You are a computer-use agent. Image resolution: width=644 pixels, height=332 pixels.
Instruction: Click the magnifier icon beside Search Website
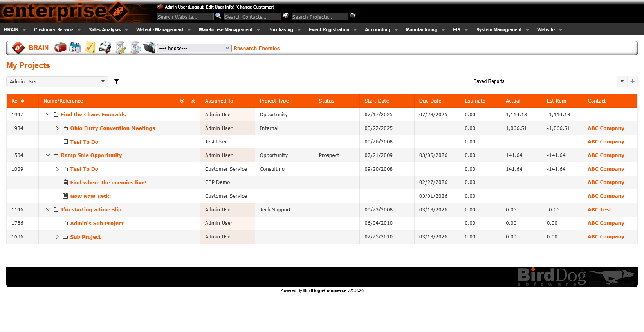(218, 16)
